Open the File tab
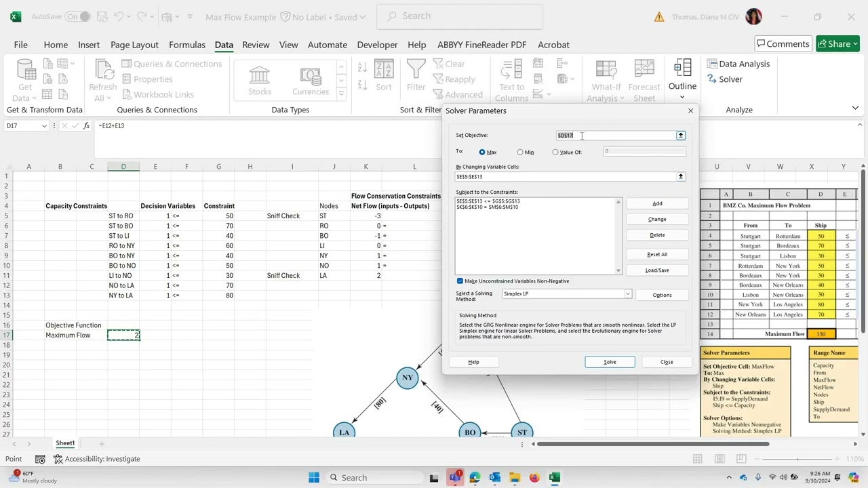The width and height of the screenshot is (868, 488). click(20, 45)
